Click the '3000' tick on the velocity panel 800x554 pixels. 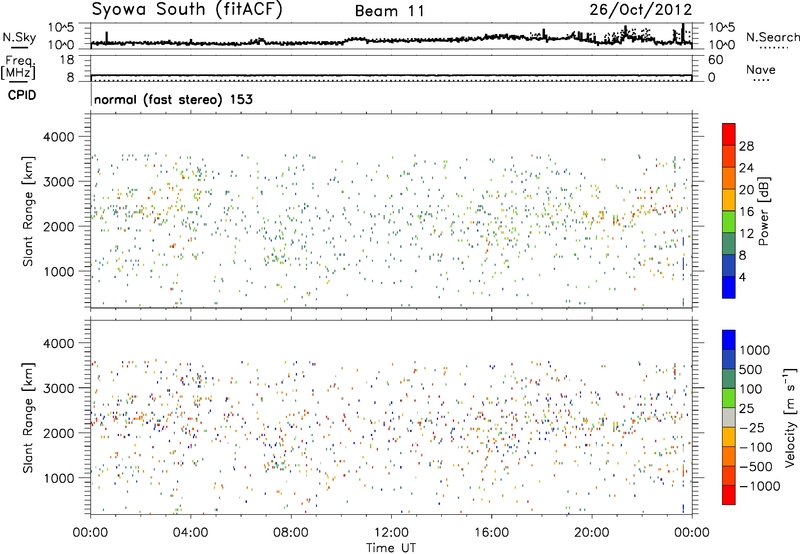coord(58,388)
